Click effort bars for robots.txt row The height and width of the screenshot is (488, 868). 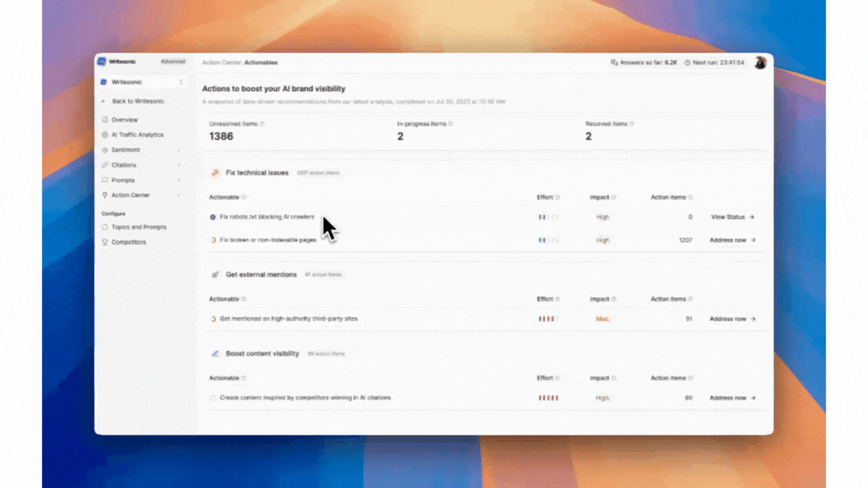point(548,217)
